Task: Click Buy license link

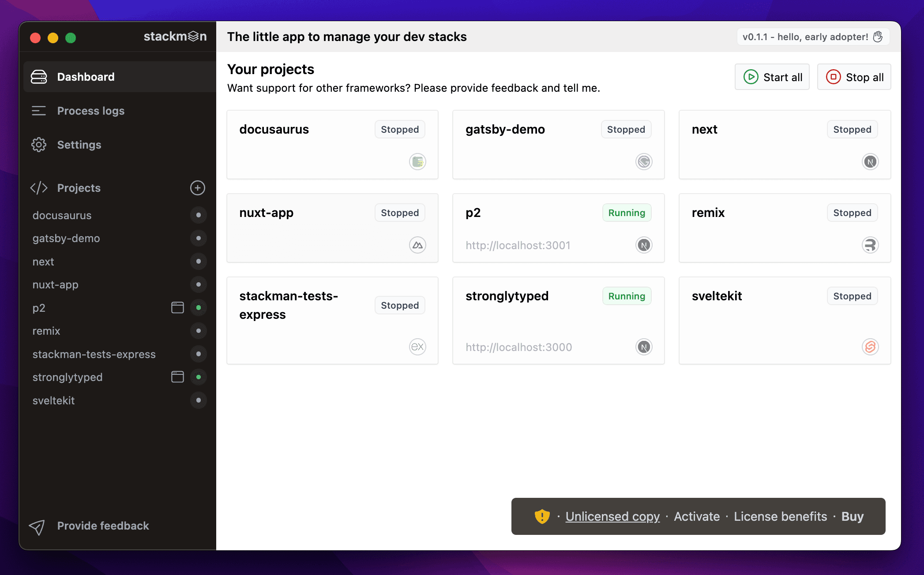Action: click(853, 516)
